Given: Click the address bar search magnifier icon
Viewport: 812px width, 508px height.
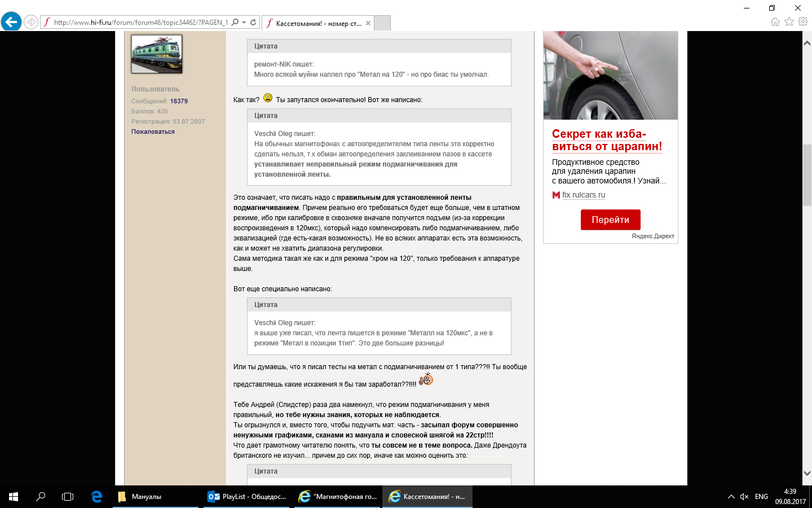Looking at the screenshot, I should pyautogui.click(x=235, y=23).
